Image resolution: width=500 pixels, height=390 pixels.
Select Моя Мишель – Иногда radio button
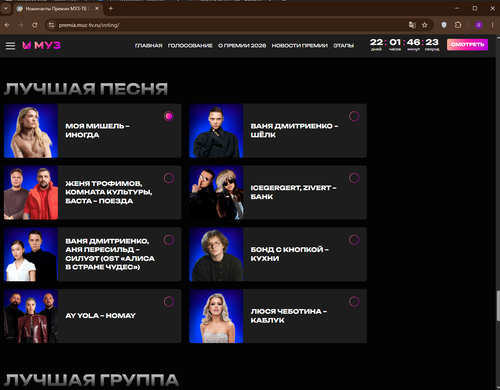pos(169,116)
